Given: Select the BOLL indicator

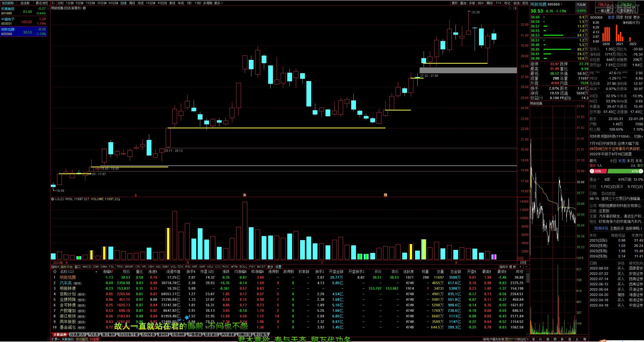Looking at the screenshot, I should [243, 267].
